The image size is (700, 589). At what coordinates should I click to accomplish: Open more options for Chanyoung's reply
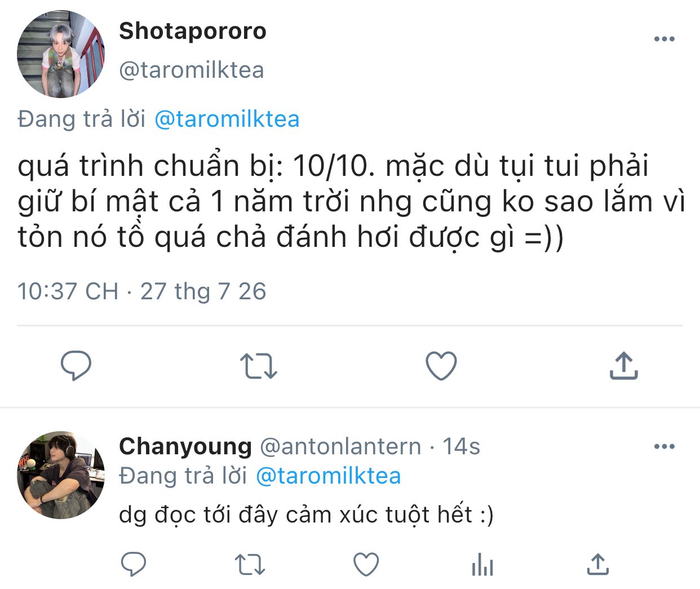[664, 446]
